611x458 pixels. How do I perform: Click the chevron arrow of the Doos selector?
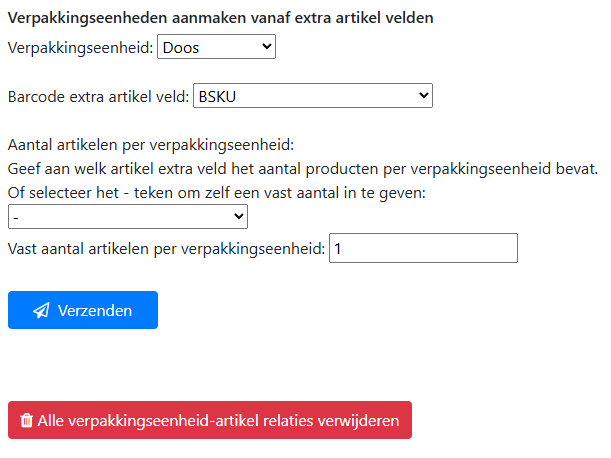pyautogui.click(x=265, y=46)
